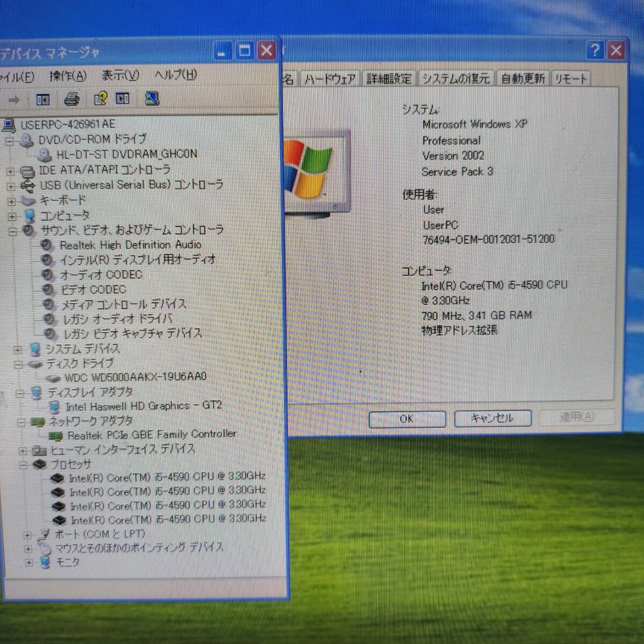Screen dimensions: 644x644
Task: Select WDC WD5000AAKX-19U6AA0 disk
Action: pyautogui.click(x=135, y=377)
